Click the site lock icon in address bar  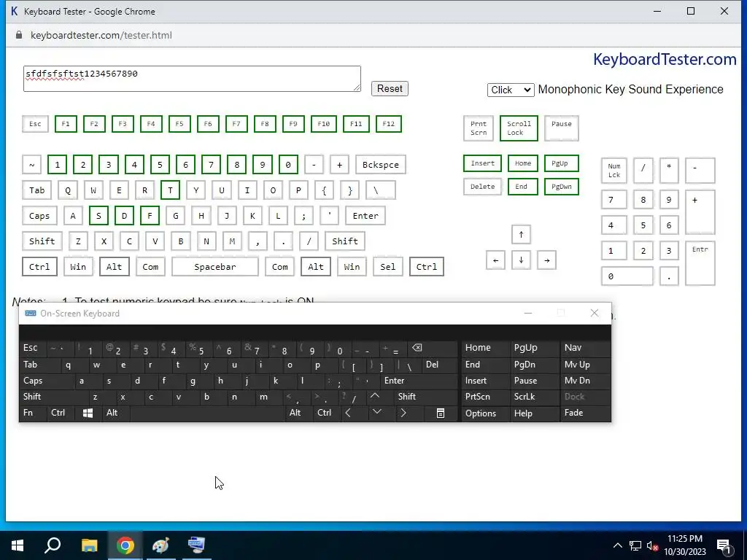19,35
